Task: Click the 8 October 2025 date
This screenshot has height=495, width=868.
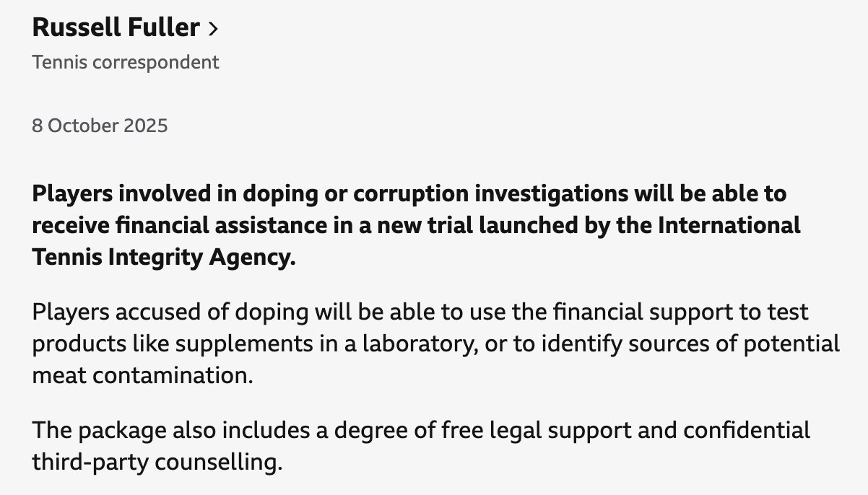Action: (100, 126)
